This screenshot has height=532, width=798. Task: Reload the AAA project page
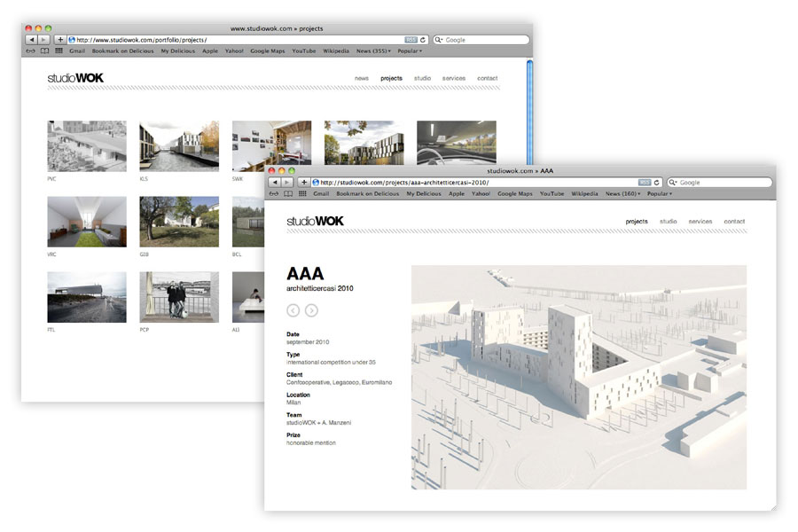click(x=657, y=183)
